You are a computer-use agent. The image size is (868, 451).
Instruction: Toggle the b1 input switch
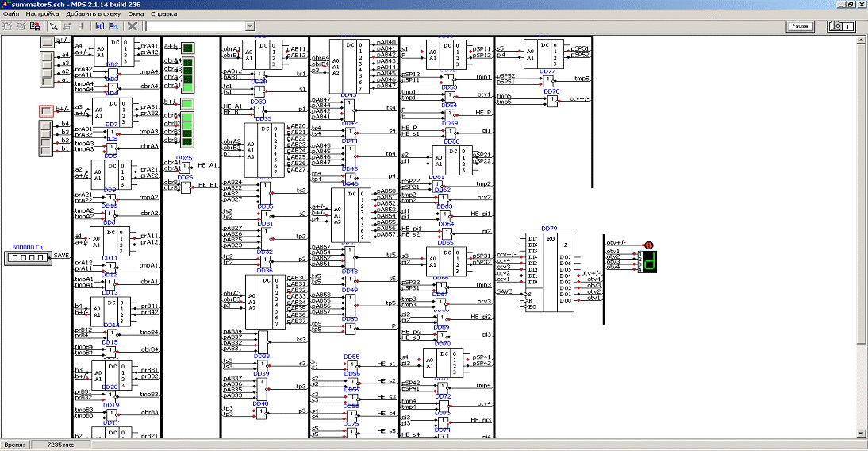pyautogui.click(x=47, y=149)
